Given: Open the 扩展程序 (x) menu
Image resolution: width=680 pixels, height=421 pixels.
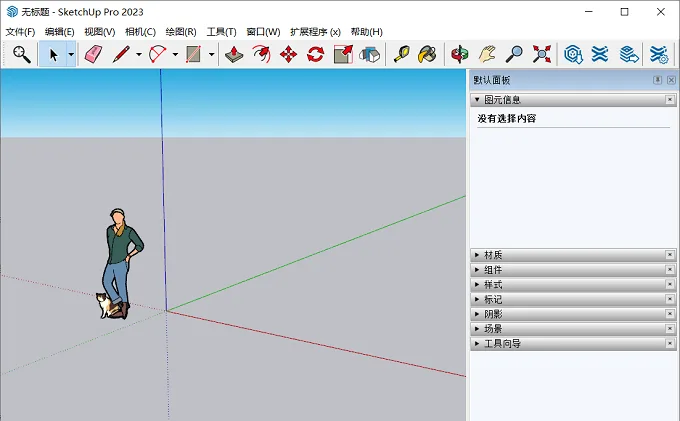Looking at the screenshot, I should 315,32.
